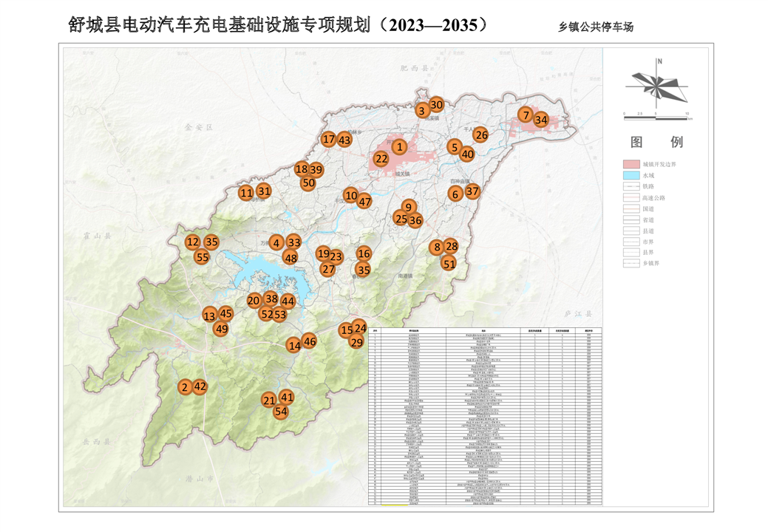Click marker number 47
The height and width of the screenshot is (532, 768).
tap(364, 201)
